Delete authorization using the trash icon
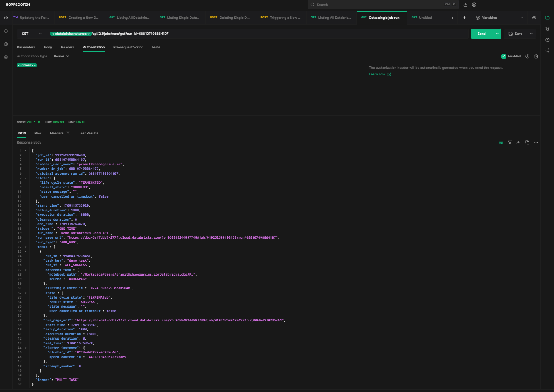This screenshot has height=392, width=554. coord(536,56)
